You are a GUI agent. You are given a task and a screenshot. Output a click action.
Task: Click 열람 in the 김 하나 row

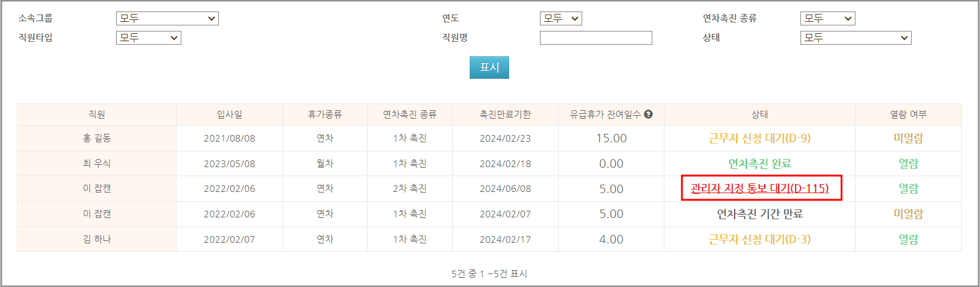coord(908,239)
